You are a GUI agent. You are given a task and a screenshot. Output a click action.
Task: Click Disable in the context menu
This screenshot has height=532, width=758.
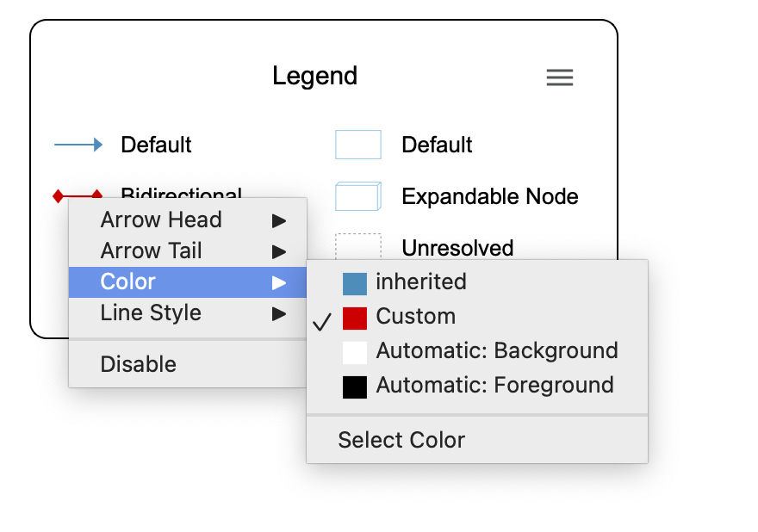pos(138,364)
